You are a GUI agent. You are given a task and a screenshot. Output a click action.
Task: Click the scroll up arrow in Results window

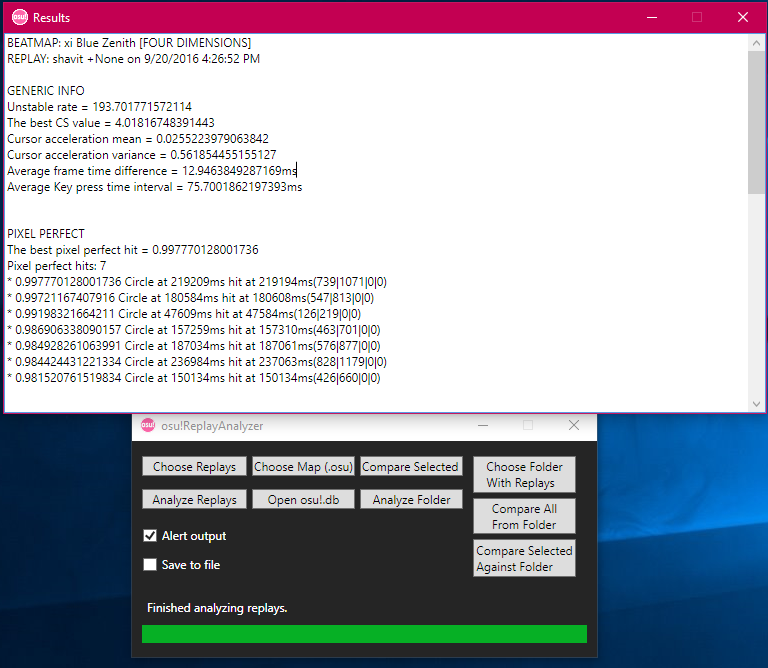pos(756,43)
